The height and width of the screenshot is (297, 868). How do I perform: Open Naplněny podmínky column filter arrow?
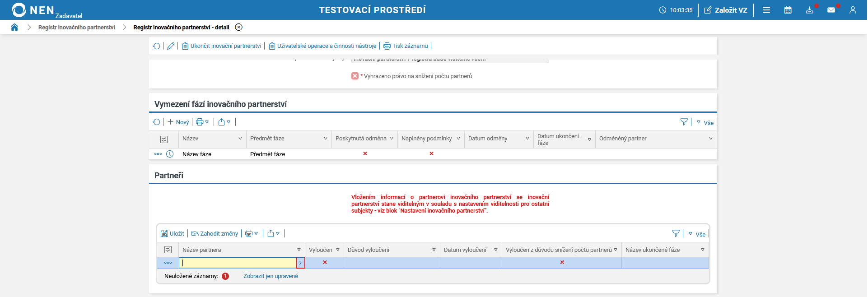(x=458, y=139)
